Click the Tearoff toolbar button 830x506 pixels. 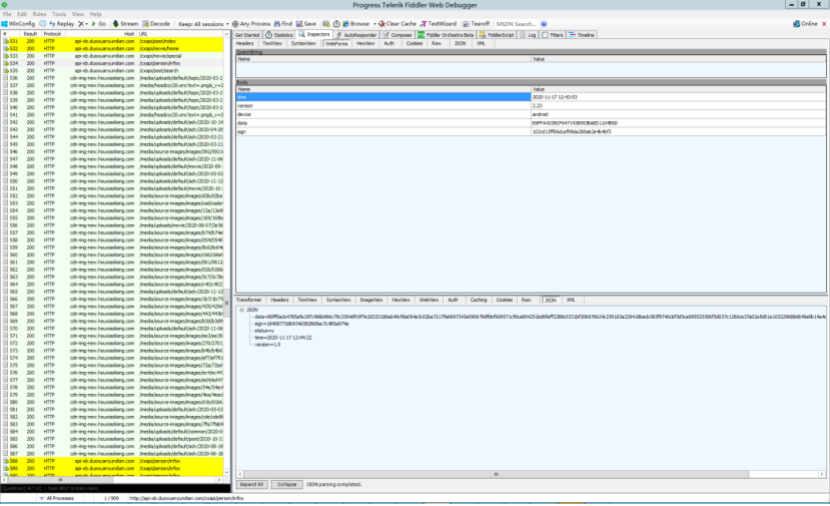(x=476, y=24)
